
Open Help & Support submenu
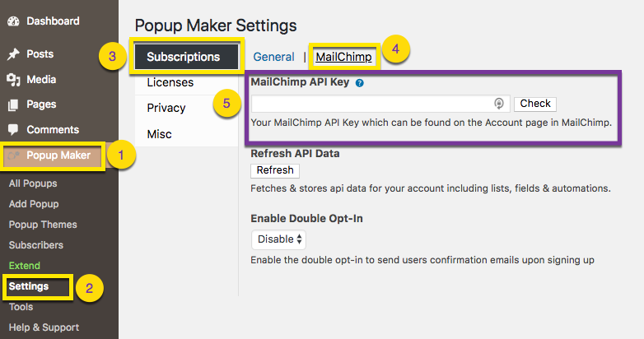pos(44,327)
